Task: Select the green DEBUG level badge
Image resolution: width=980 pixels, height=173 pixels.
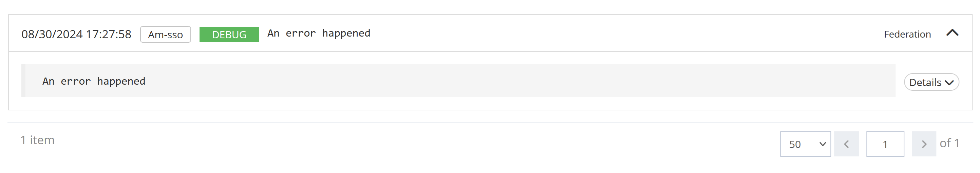Action: point(229,35)
